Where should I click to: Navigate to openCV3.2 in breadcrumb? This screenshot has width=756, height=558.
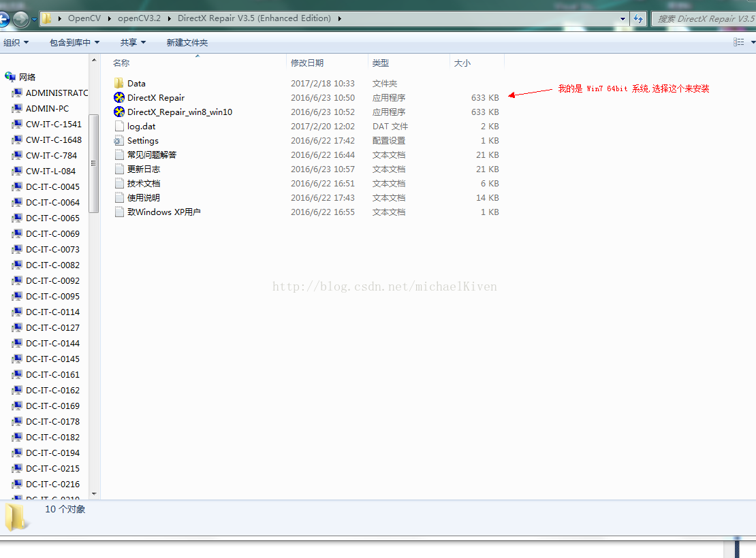140,18
